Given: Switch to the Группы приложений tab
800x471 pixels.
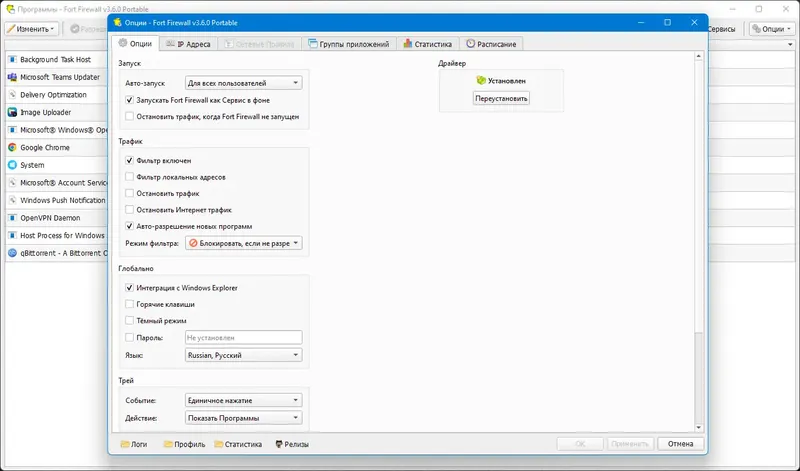Looking at the screenshot, I should [x=348, y=44].
